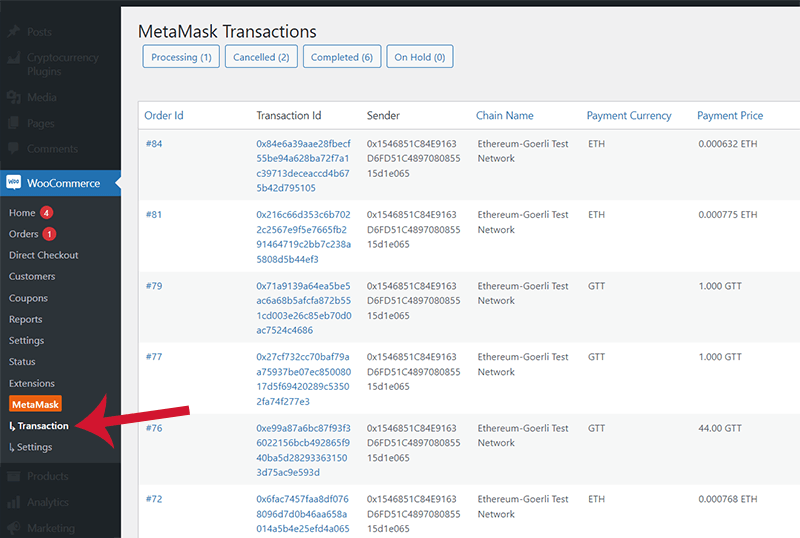The image size is (800, 538).
Task: Click the 0.000768 ETH price
Action: (x=728, y=499)
